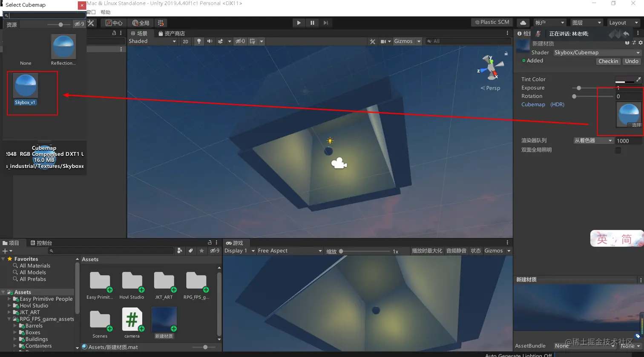Toggle global coordinate mode button
Image resolution: width=644 pixels, height=357 pixels.
tap(141, 23)
